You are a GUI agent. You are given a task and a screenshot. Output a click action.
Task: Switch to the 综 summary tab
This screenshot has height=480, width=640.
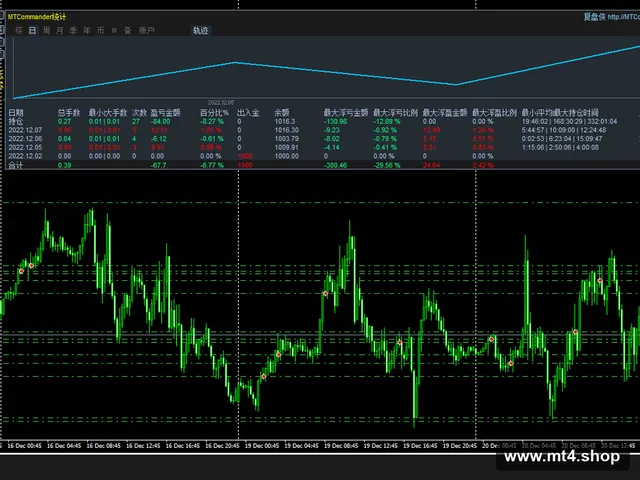pos(19,31)
